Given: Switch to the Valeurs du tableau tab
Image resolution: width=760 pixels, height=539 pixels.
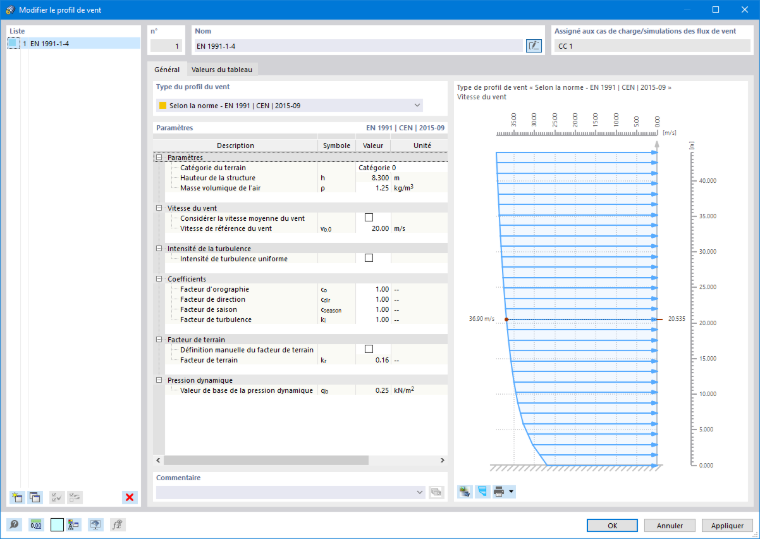Looking at the screenshot, I should click(222, 69).
